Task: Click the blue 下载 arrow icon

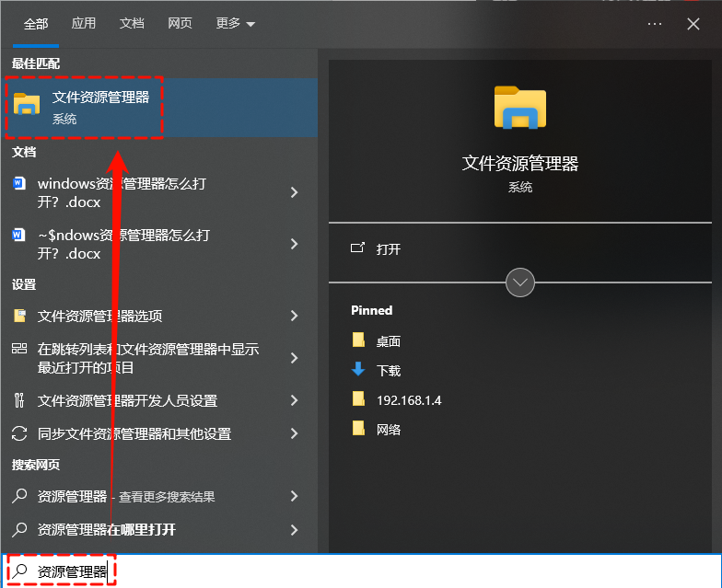Action: click(x=358, y=369)
